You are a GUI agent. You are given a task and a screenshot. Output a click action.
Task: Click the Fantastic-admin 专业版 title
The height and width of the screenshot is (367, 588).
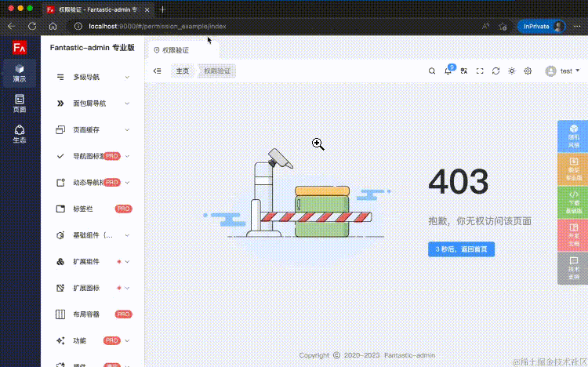[93, 48]
